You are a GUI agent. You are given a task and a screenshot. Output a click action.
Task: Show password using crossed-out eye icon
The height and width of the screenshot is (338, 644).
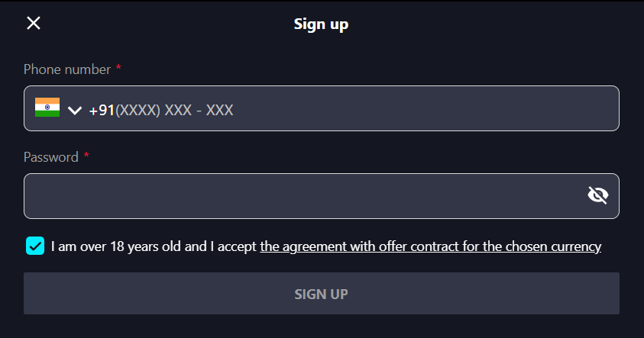(598, 195)
